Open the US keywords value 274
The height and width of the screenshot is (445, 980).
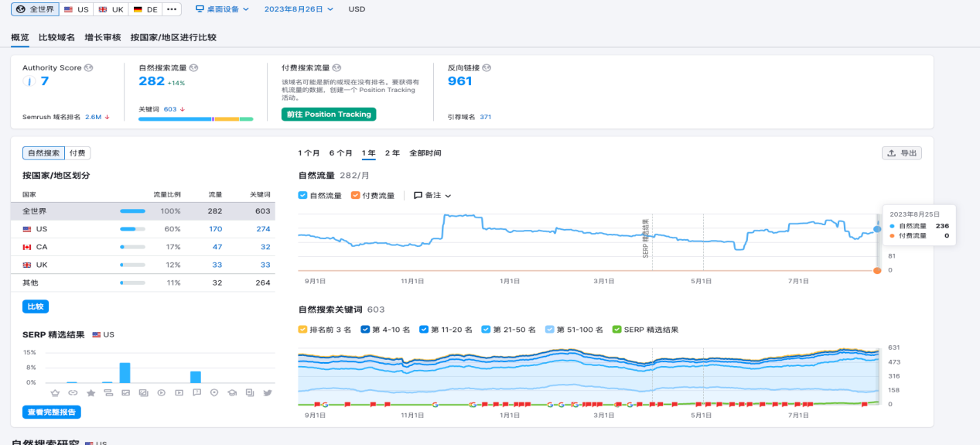(x=263, y=229)
